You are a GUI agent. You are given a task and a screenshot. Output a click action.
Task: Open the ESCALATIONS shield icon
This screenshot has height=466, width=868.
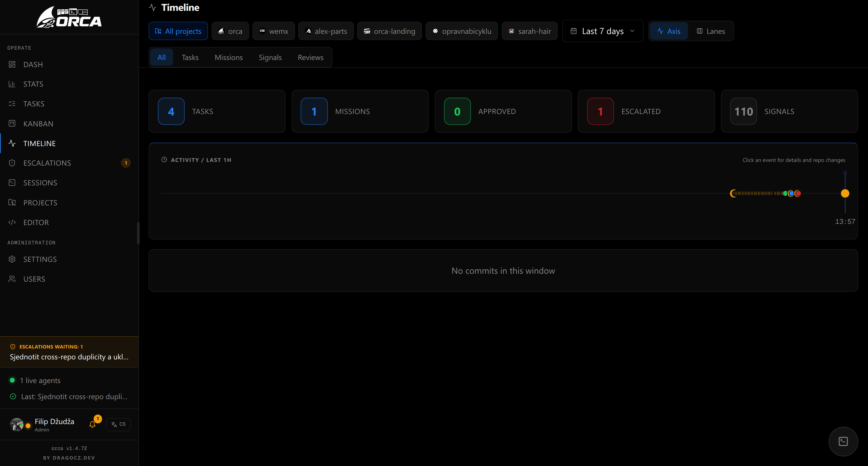coord(12,163)
